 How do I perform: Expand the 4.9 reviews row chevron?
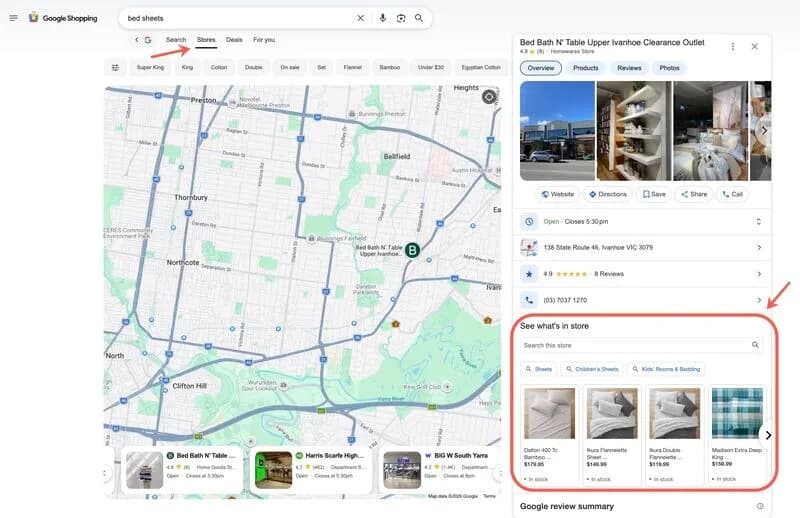(759, 274)
